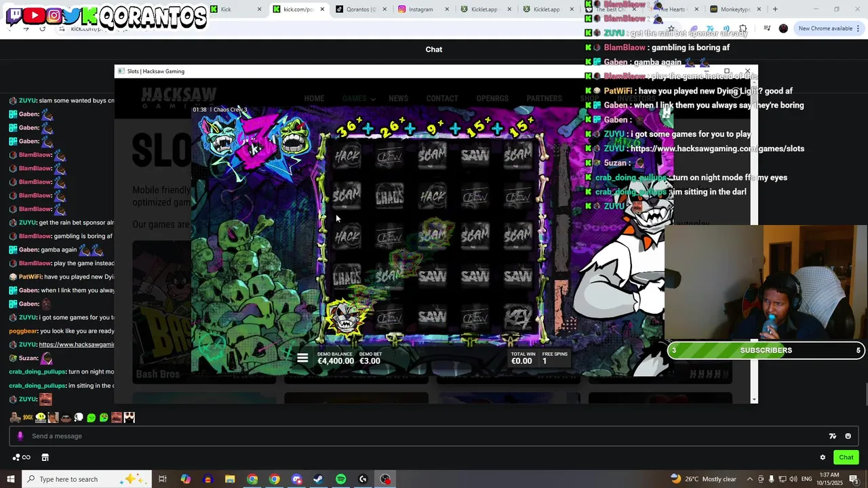Select the 100X emote in the emote row
This screenshot has height=488, width=868.
point(28,418)
